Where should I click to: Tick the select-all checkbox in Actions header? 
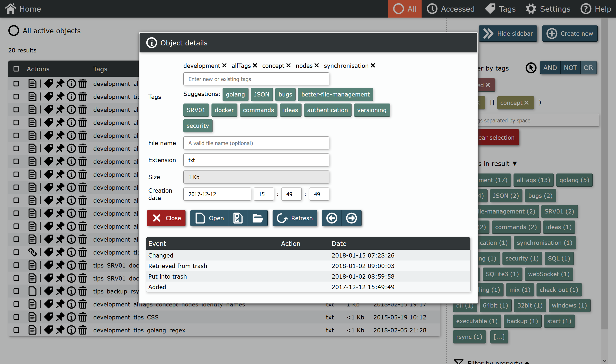[x=16, y=69]
